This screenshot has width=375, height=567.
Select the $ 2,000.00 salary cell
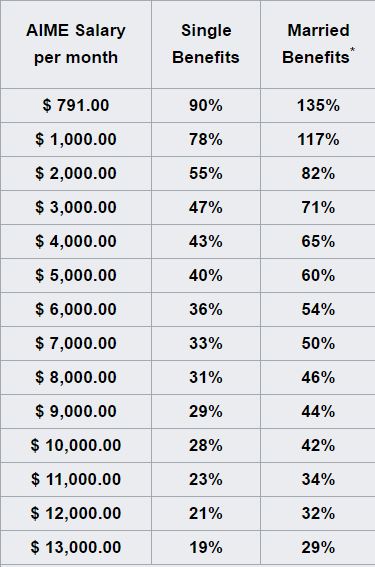tap(76, 174)
